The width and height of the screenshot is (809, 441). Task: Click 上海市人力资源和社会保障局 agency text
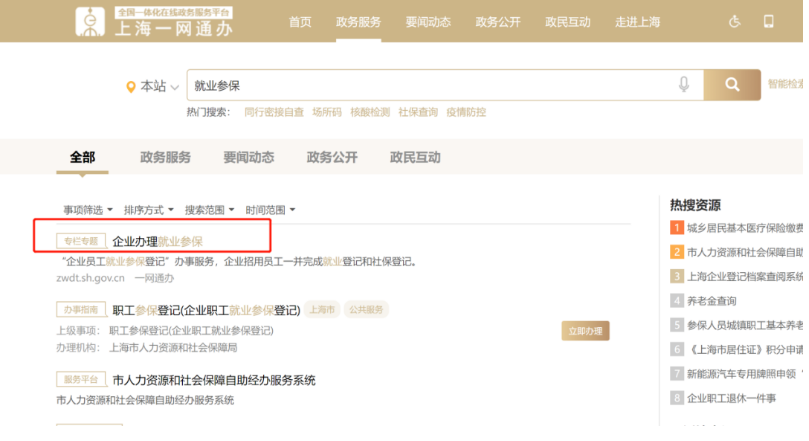(173, 348)
